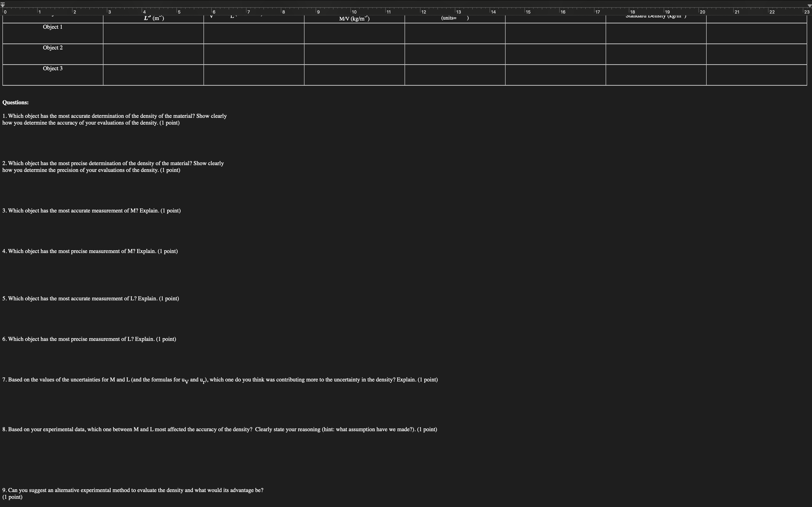Screen dimensions: 812x507
Task: Click the Standard Density column header
Action: [x=655, y=16]
